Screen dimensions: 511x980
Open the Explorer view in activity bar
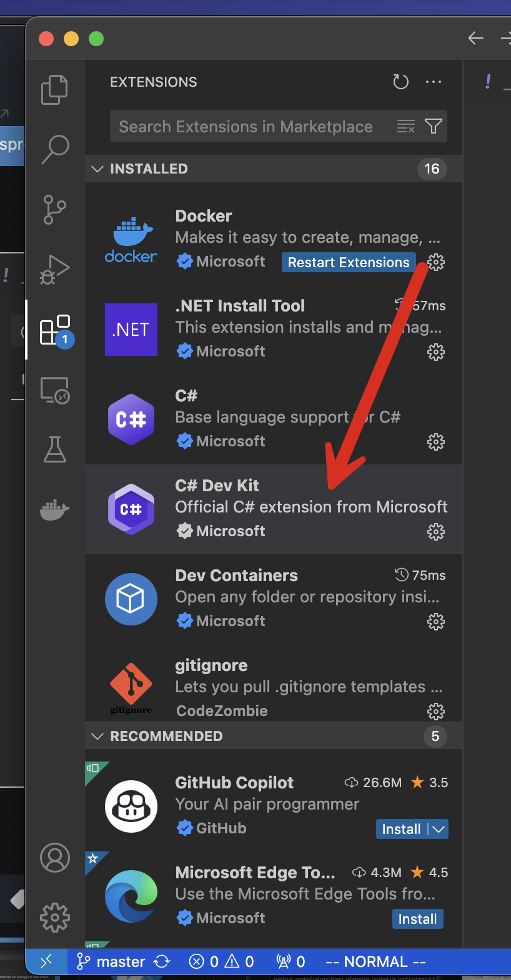click(55, 89)
